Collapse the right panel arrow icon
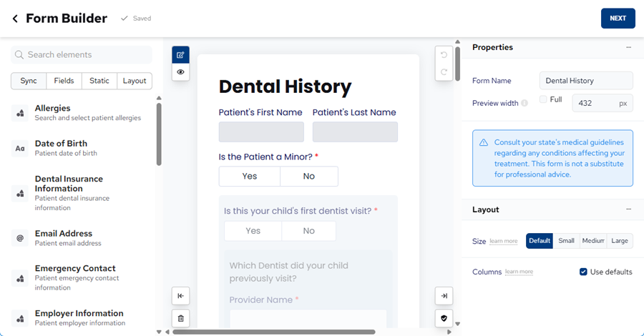The width and height of the screenshot is (644, 336). (x=444, y=296)
